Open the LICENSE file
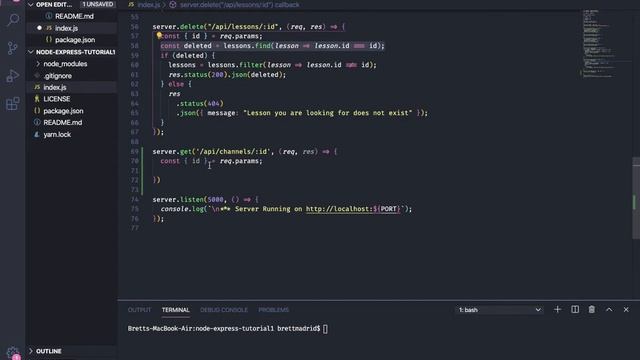 (56, 99)
